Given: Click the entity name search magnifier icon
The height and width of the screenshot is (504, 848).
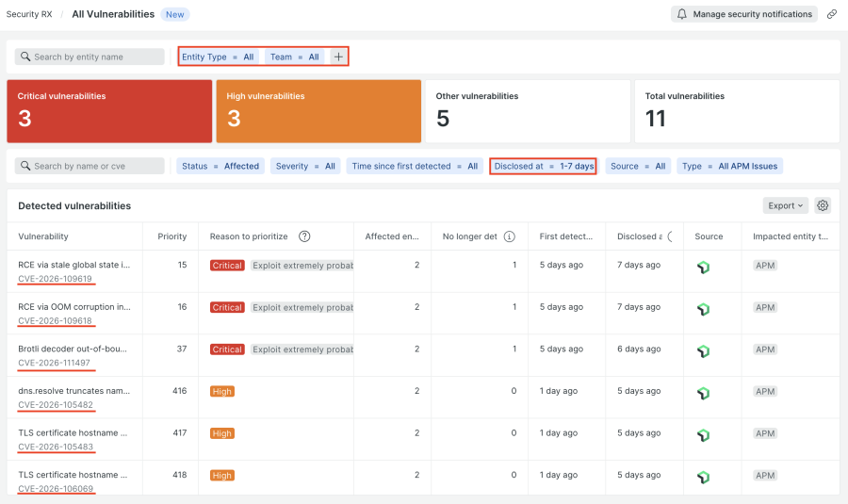Looking at the screenshot, I should 25,57.
